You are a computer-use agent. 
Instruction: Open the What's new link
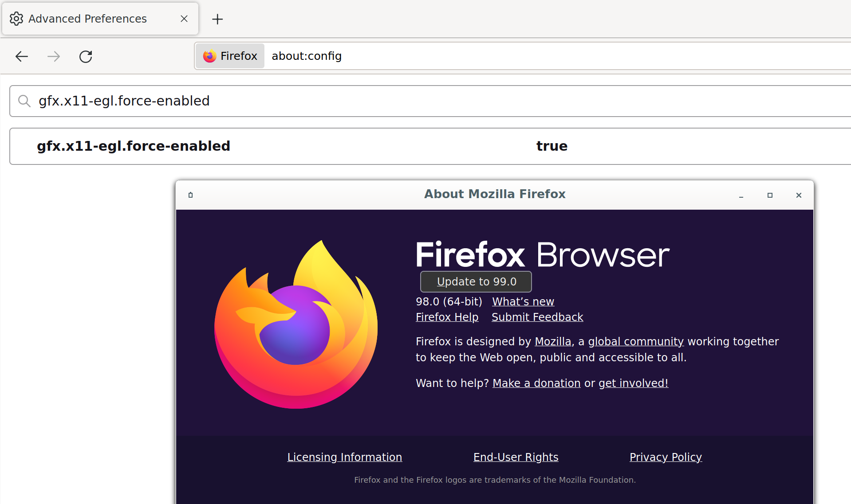(x=523, y=301)
